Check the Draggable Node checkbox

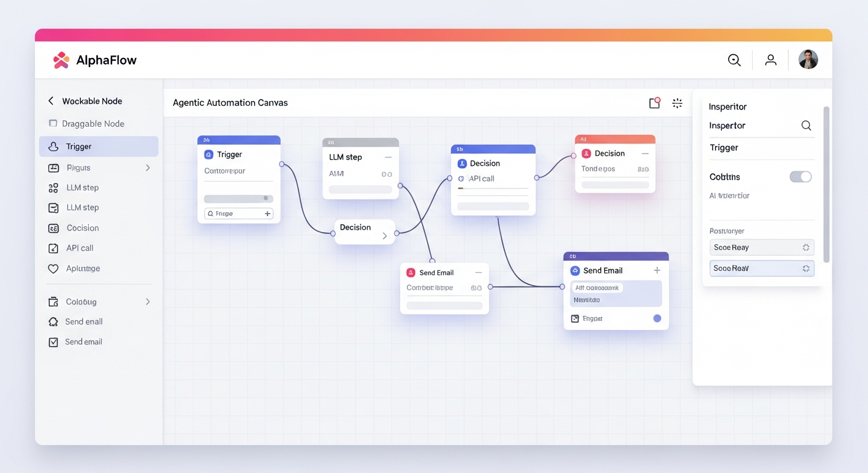click(53, 124)
